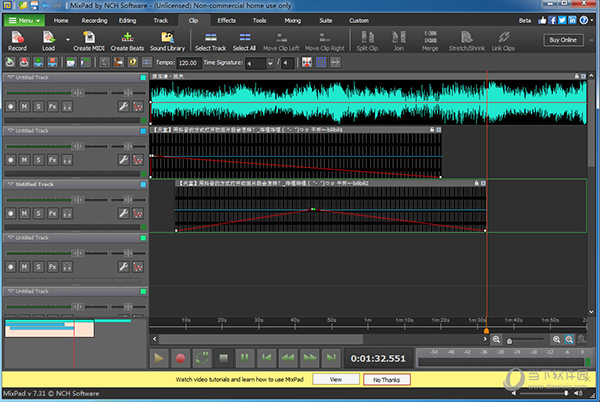Open Fx effects for the third track
The image size is (600, 402).
point(53,213)
